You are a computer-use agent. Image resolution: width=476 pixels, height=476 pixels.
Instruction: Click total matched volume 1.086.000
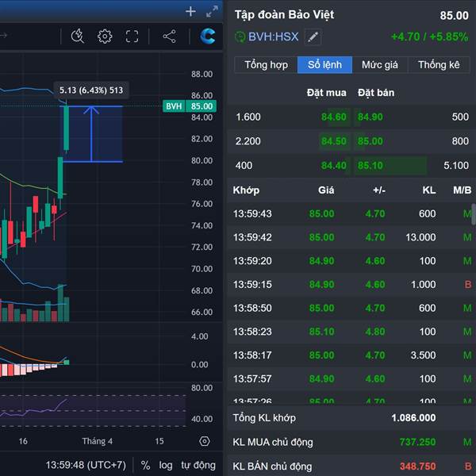(x=413, y=418)
